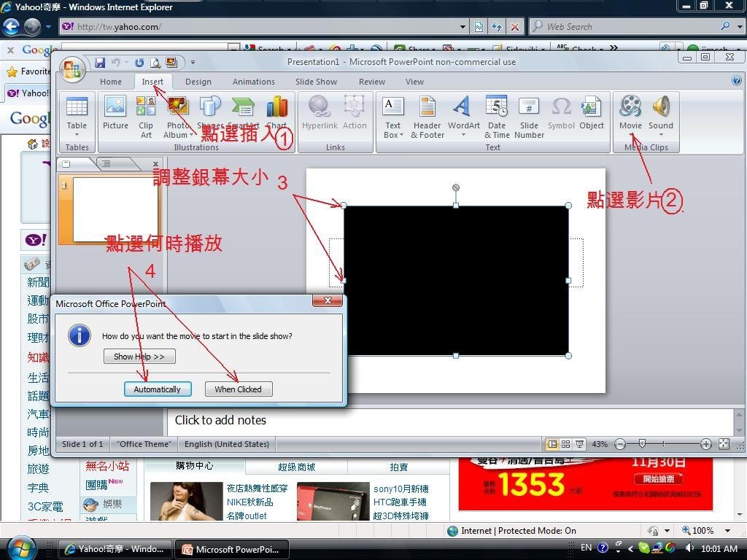747x560 pixels.
Task: Open IE zoom level 100% dropdown
Action: pos(727,531)
